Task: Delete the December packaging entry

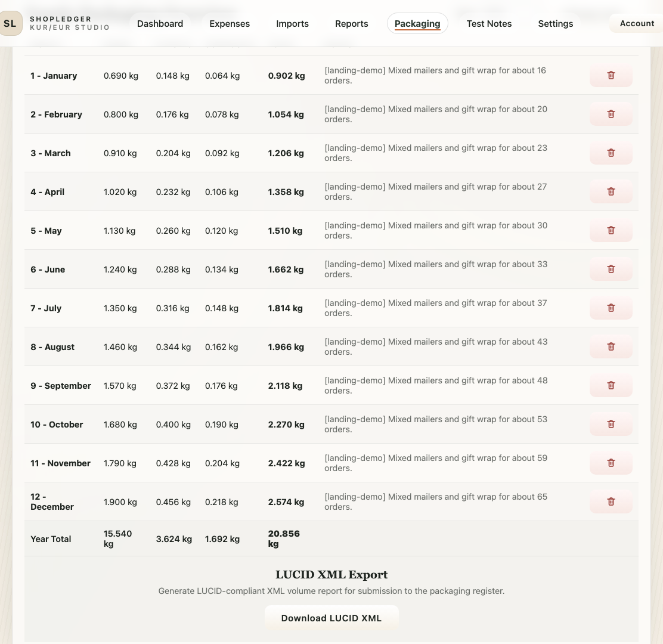Action: (611, 501)
